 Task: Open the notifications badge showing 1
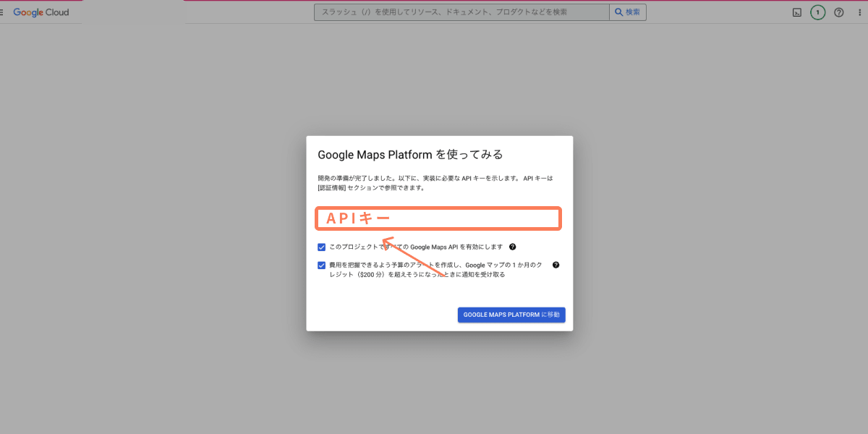(x=818, y=12)
